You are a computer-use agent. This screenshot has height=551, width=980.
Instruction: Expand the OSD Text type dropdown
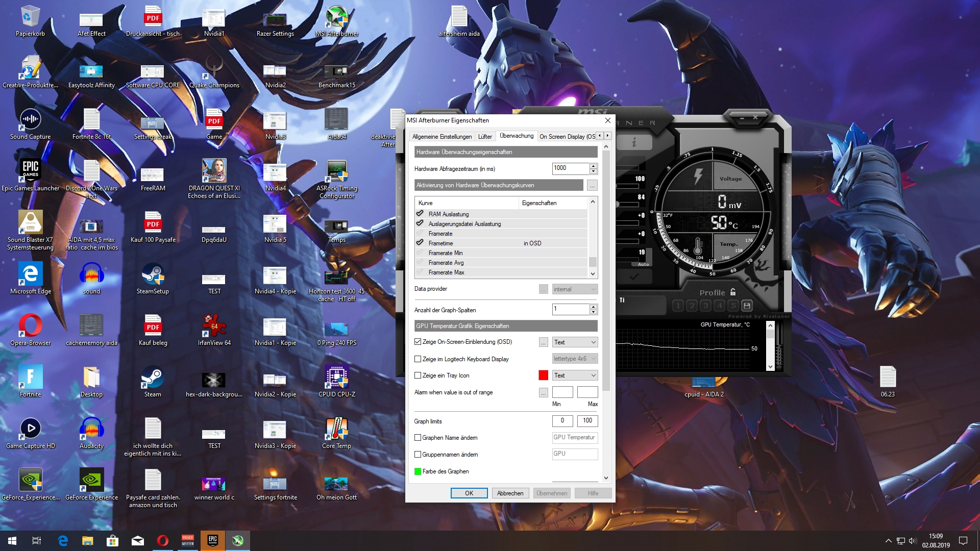(x=575, y=342)
